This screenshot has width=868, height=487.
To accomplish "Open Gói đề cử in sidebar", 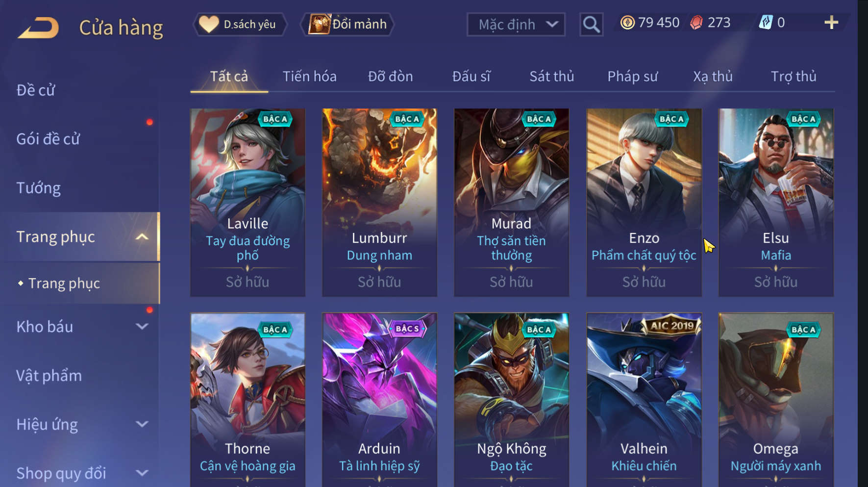I will coord(48,139).
